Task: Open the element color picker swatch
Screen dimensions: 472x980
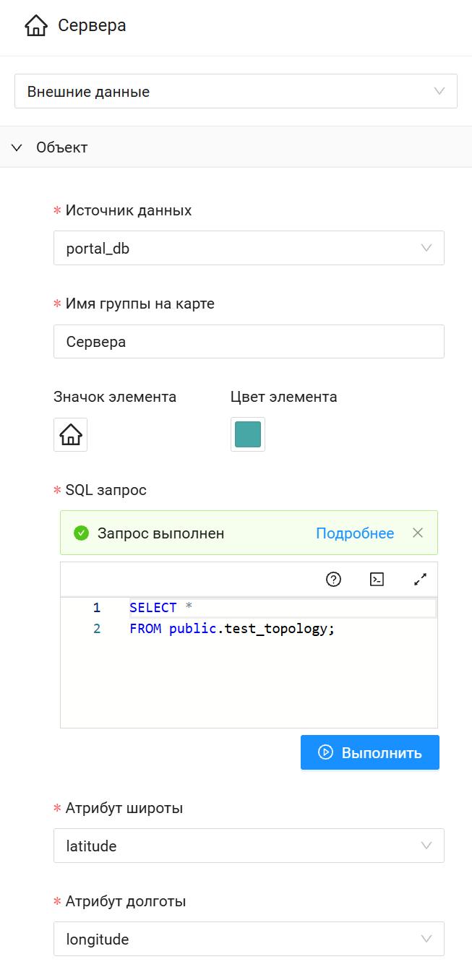Action: [x=247, y=434]
